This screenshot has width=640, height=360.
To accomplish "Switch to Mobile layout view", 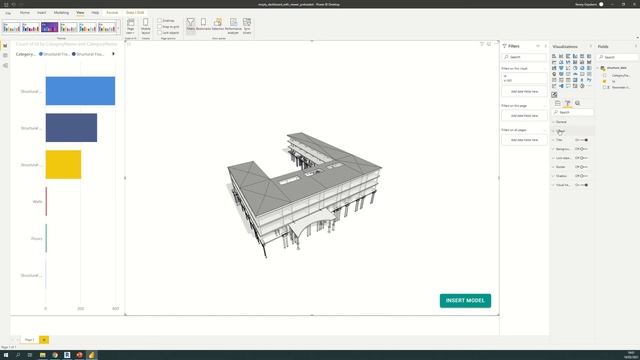I will pyautogui.click(x=146, y=25).
